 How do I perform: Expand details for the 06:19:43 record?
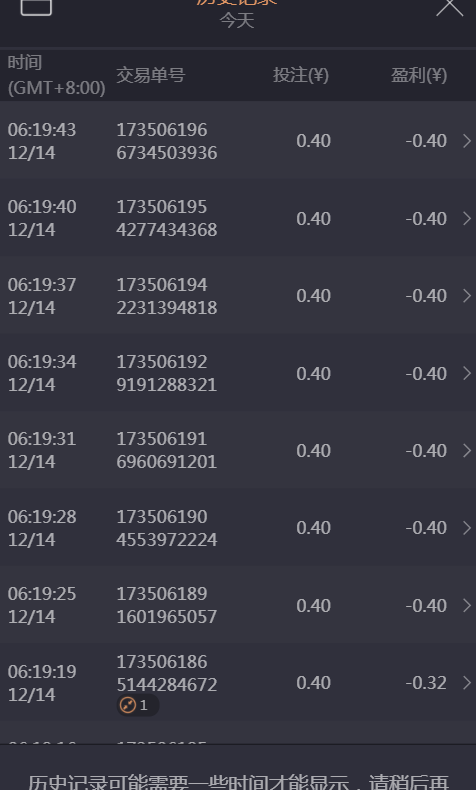(x=467, y=141)
